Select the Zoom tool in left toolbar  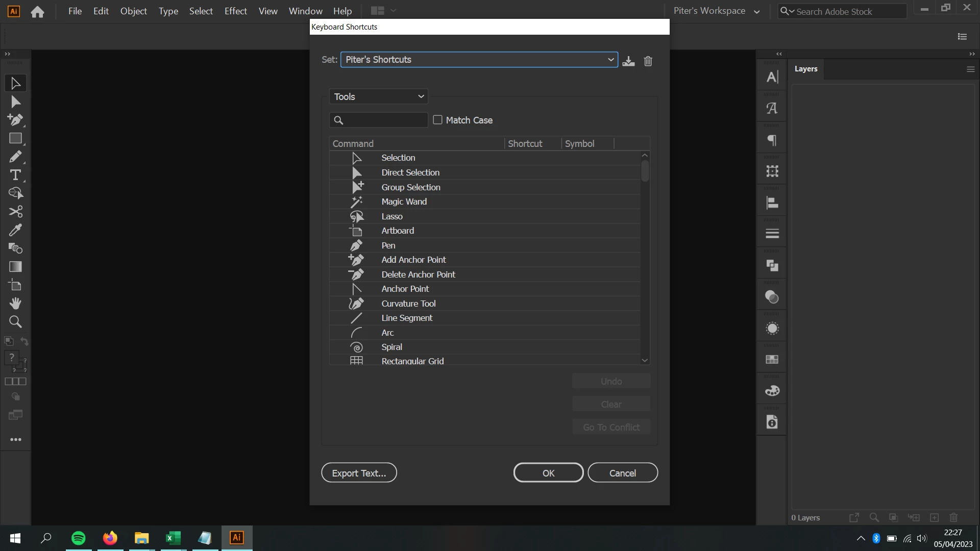point(15,322)
